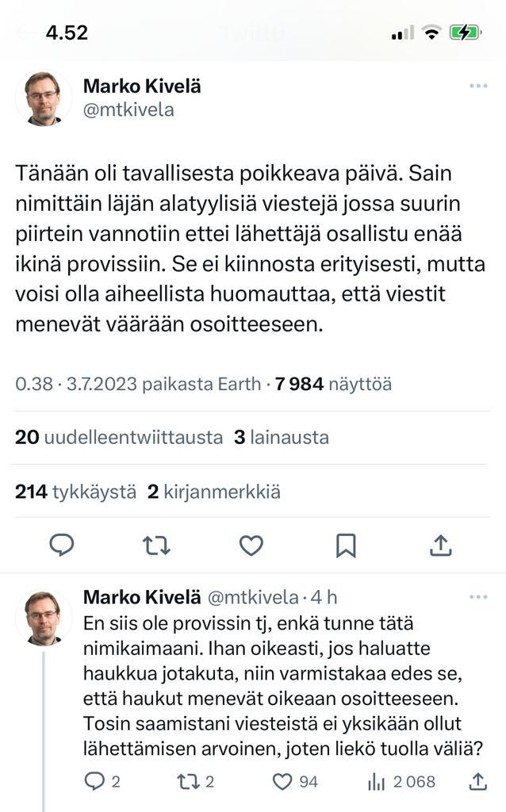View the 214 tykkäystä likes list
Screen dimensions: 506x812
coord(76,492)
